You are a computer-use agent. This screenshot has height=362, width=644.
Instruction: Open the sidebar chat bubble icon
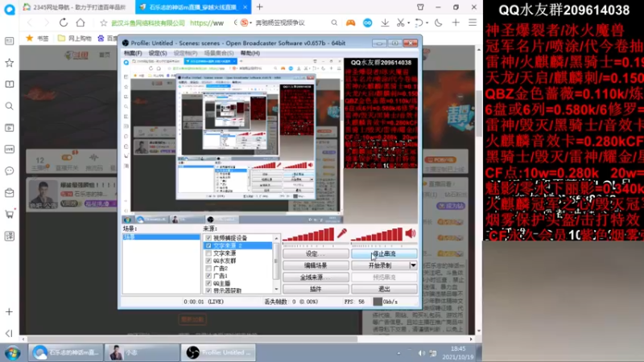9,171
